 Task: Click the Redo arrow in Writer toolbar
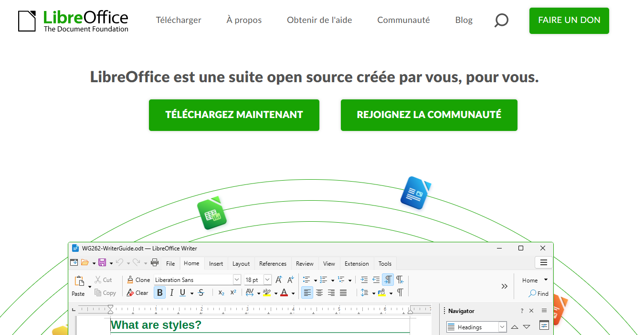tap(137, 262)
